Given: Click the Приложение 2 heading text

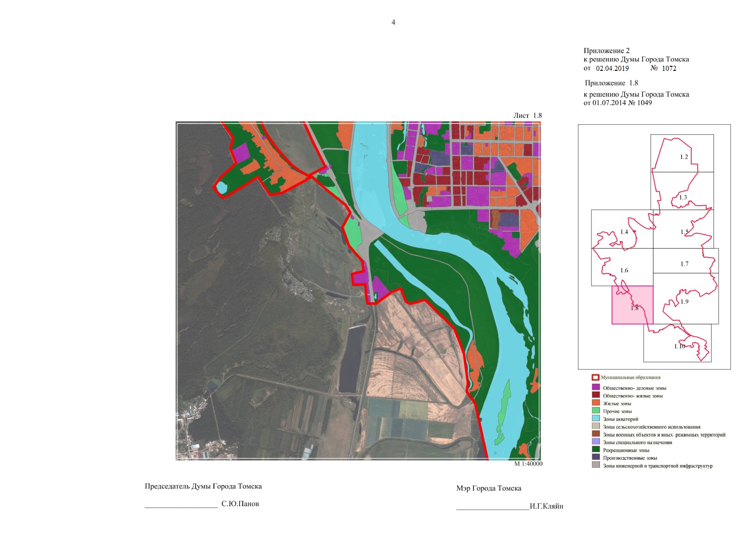Looking at the screenshot, I should click(x=606, y=51).
